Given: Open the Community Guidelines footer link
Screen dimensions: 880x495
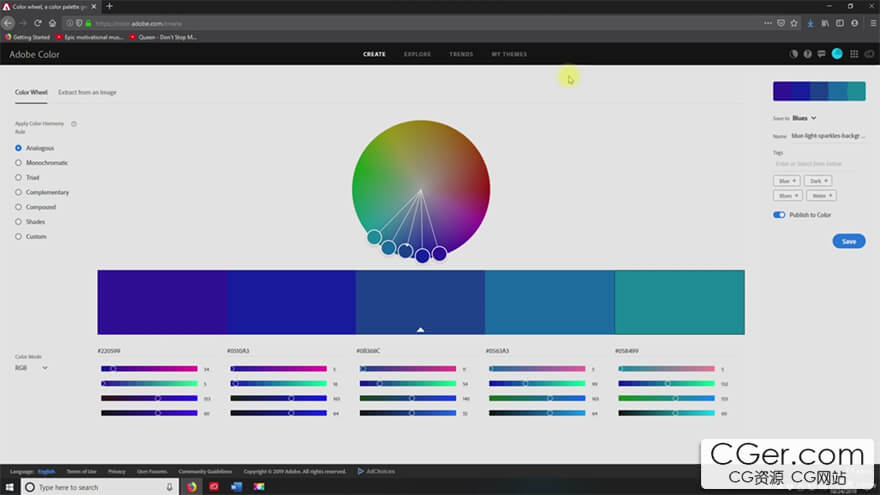Looking at the screenshot, I should coord(205,471).
